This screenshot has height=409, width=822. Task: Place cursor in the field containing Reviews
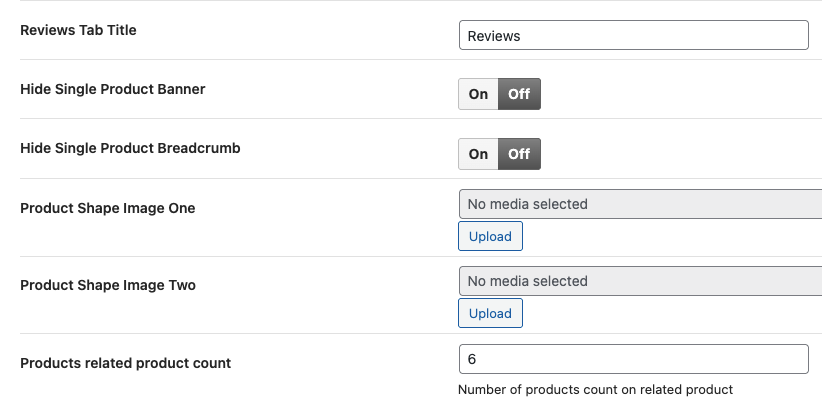(x=632, y=35)
